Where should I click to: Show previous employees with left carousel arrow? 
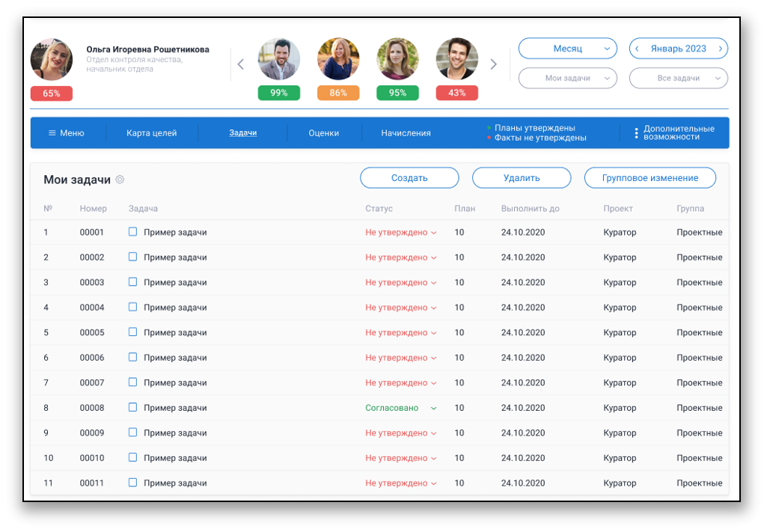pyautogui.click(x=241, y=64)
